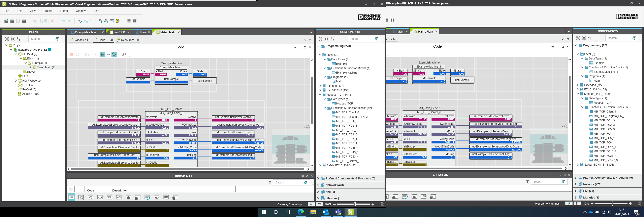Click the left window's 110% zoom slider

pos(354,204)
